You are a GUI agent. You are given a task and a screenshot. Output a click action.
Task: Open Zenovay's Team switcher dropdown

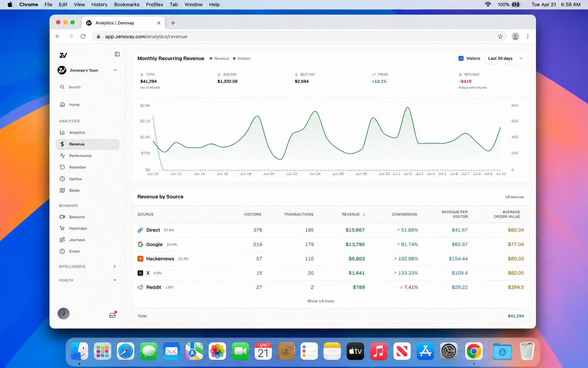(x=87, y=70)
